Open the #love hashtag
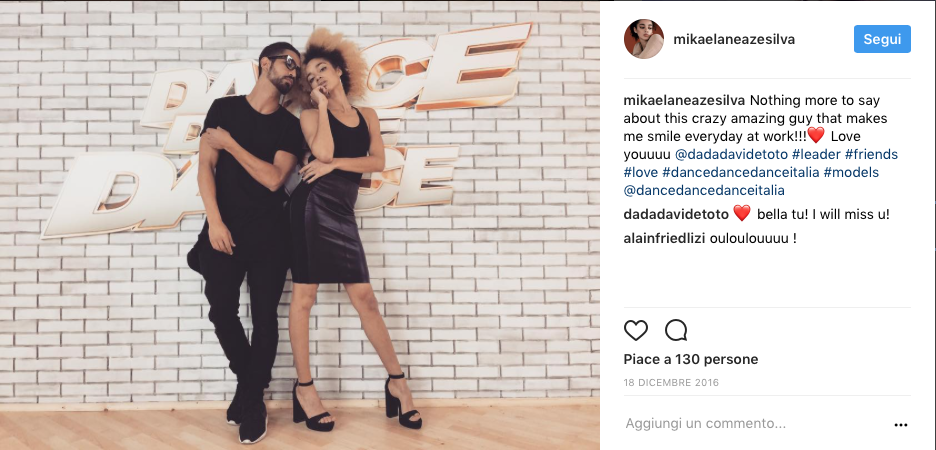This screenshot has height=450, width=936. pyautogui.click(x=641, y=172)
